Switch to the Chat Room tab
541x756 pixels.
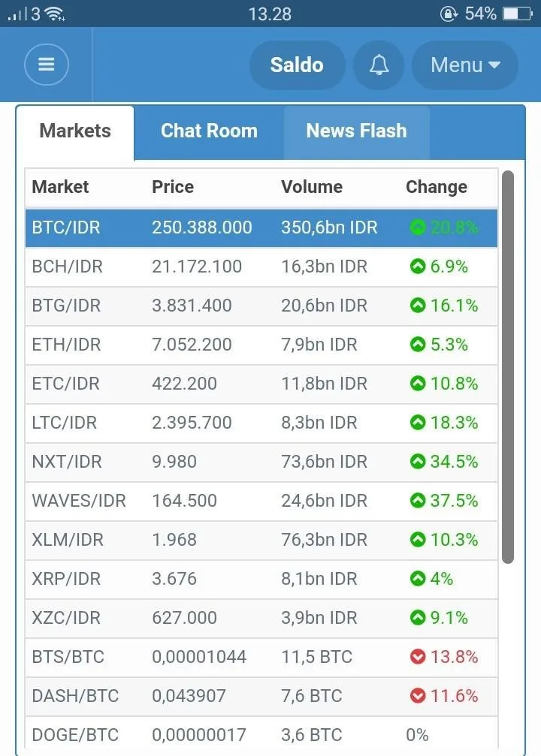[x=209, y=131]
